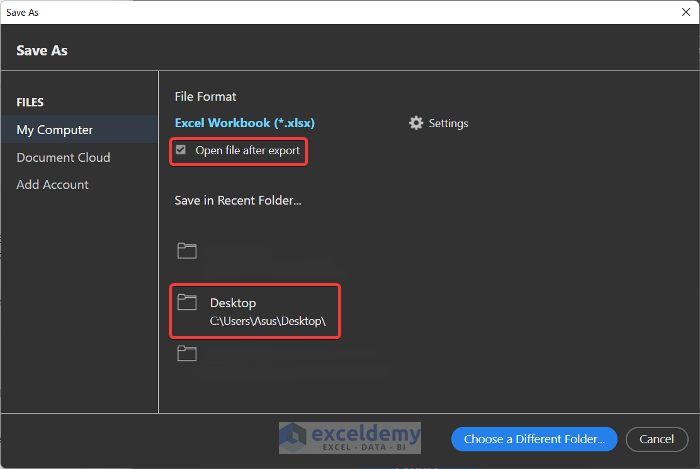The width and height of the screenshot is (700, 469).
Task: Select My Computer in the FILES list
Action: (55, 130)
